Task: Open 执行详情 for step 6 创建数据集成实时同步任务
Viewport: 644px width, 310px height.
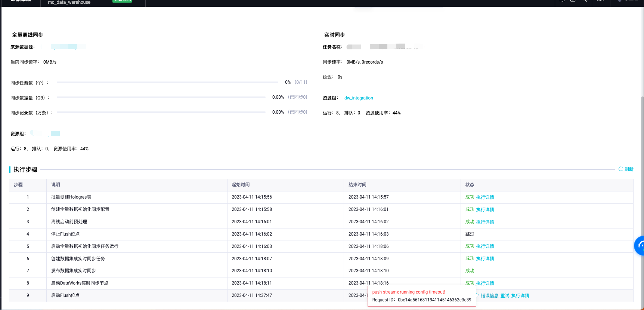Action: point(485,259)
